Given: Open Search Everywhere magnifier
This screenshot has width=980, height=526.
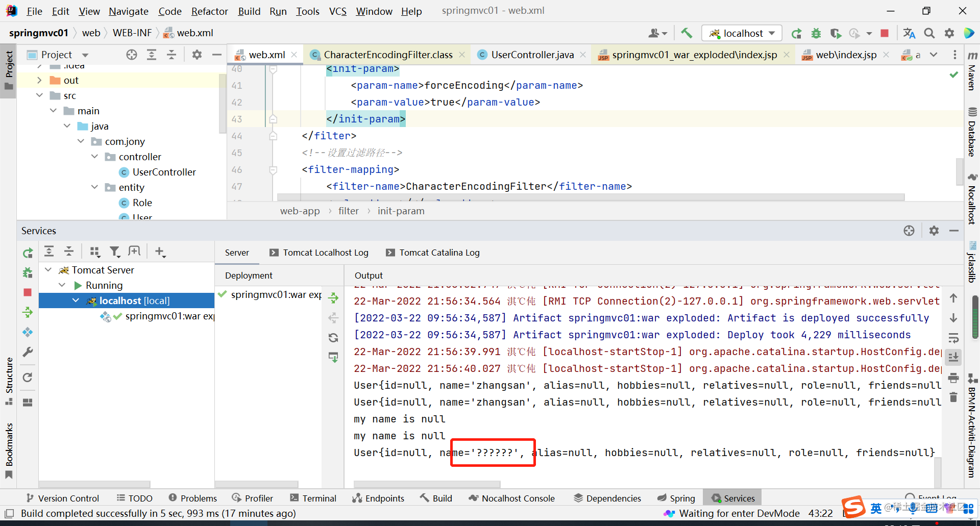Looking at the screenshot, I should (929, 33).
